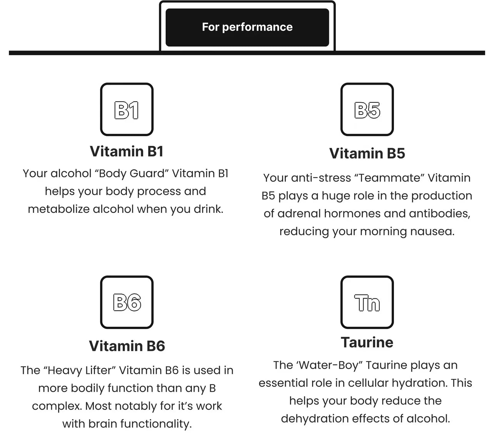Click the Vitamin B6 heading
The image size is (494, 448).
pyautogui.click(x=127, y=346)
